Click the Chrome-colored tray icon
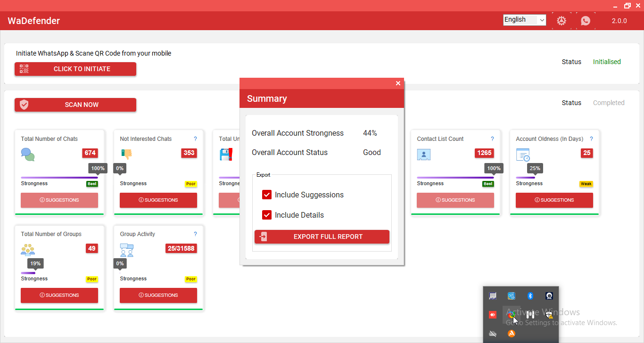 pos(511,315)
